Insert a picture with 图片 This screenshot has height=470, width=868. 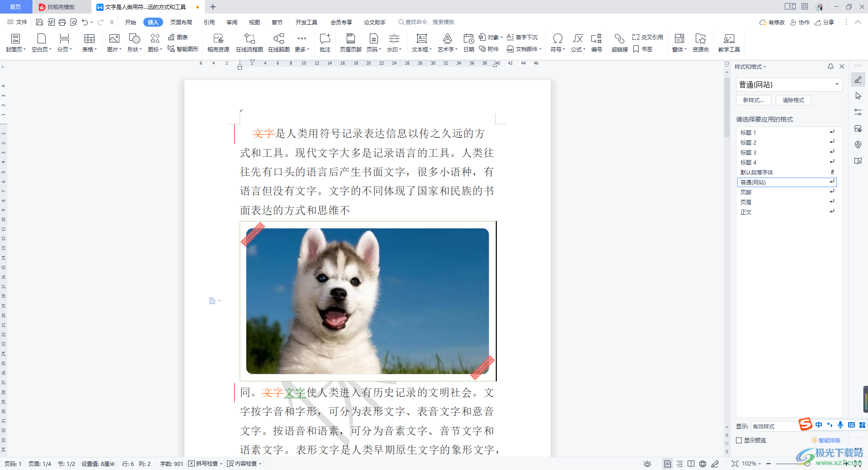tap(114, 43)
